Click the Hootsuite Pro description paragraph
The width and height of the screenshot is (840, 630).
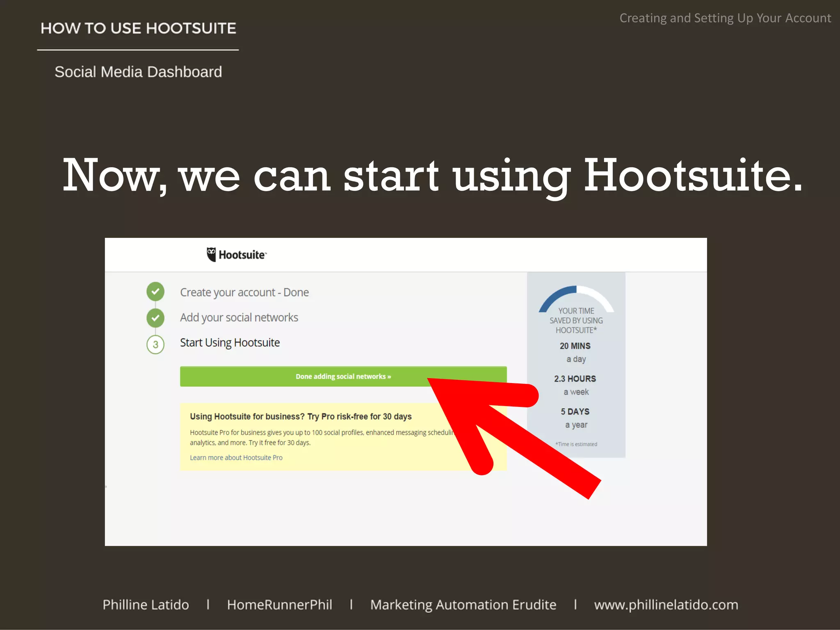pyautogui.click(x=322, y=438)
